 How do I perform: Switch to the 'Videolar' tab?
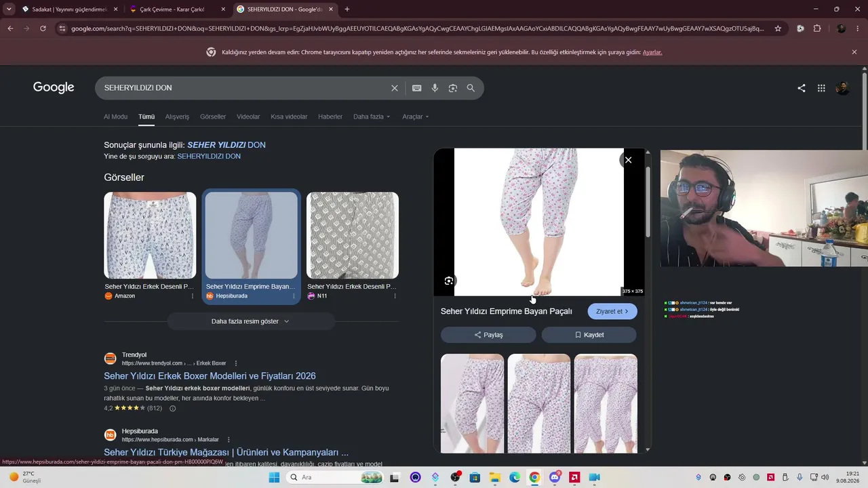point(248,117)
